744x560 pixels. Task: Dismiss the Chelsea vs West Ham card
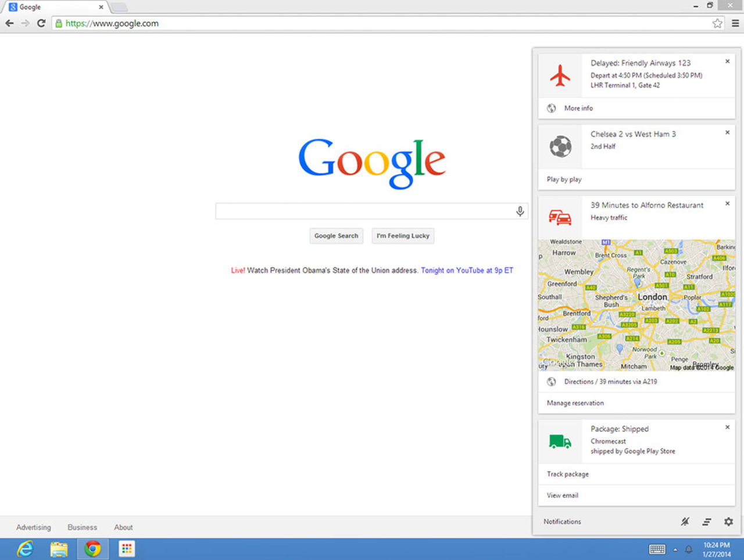pyautogui.click(x=727, y=132)
